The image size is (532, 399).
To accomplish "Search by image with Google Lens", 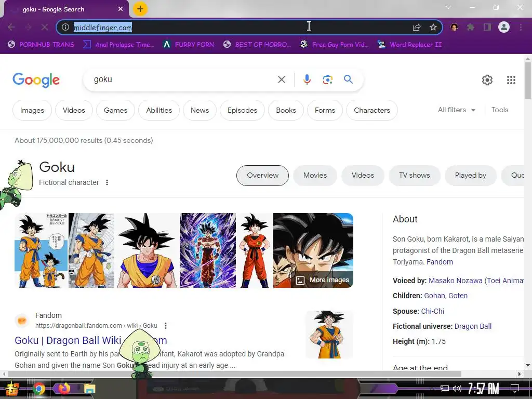I will coord(327,79).
